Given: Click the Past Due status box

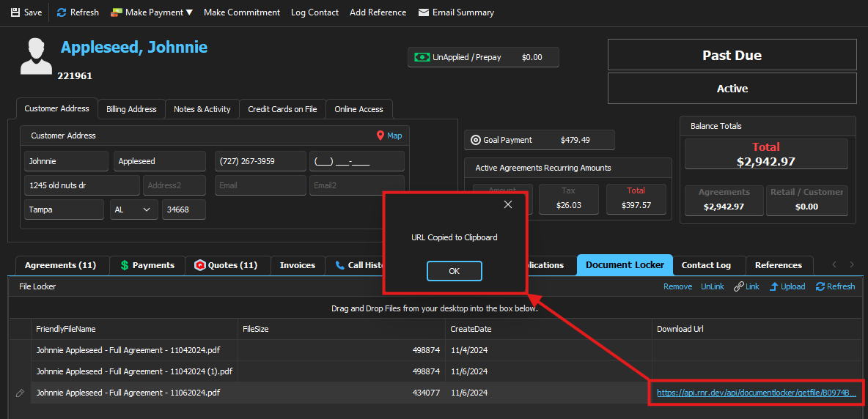Looking at the screenshot, I should click(x=732, y=55).
